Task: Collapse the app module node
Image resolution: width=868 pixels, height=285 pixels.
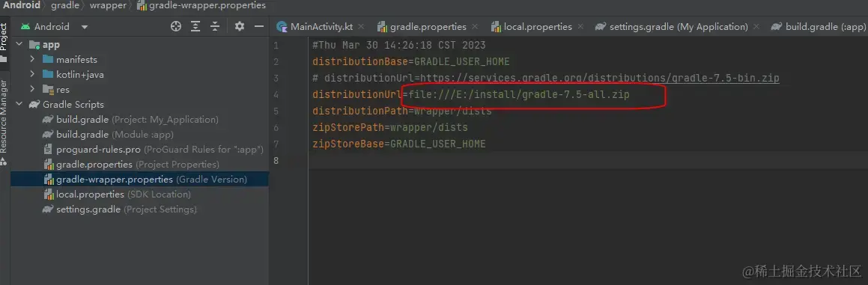Action: point(20,45)
